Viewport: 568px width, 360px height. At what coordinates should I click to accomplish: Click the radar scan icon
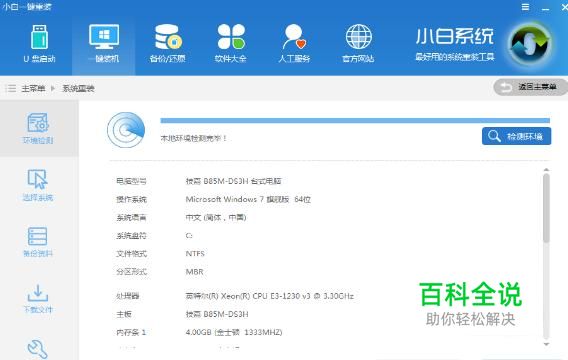coord(126,130)
